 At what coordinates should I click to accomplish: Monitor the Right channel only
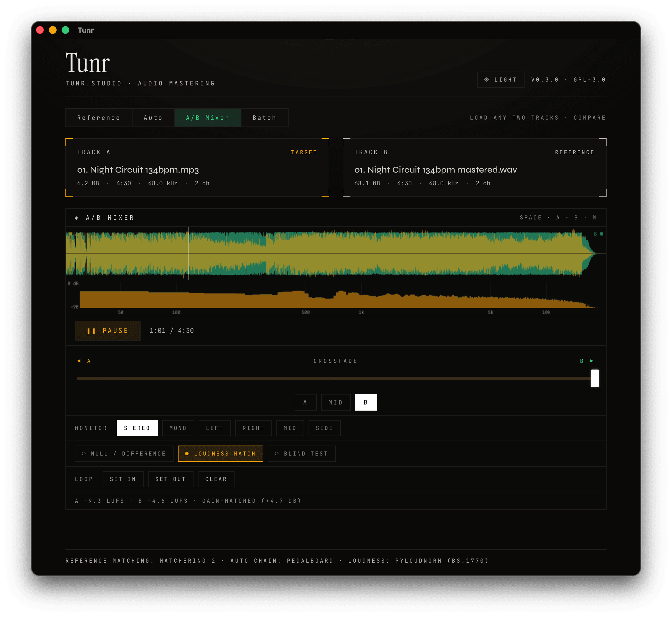253,428
